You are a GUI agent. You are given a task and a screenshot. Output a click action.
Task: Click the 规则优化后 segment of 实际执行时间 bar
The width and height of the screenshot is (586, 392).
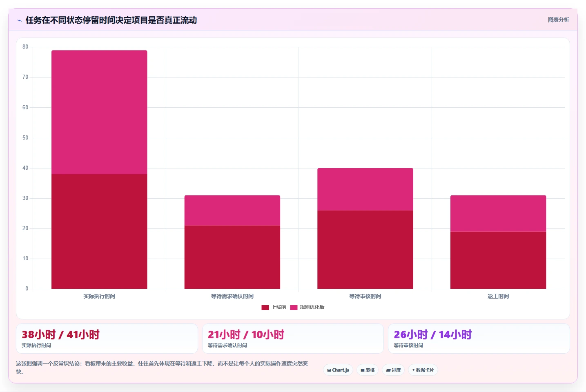click(99, 112)
